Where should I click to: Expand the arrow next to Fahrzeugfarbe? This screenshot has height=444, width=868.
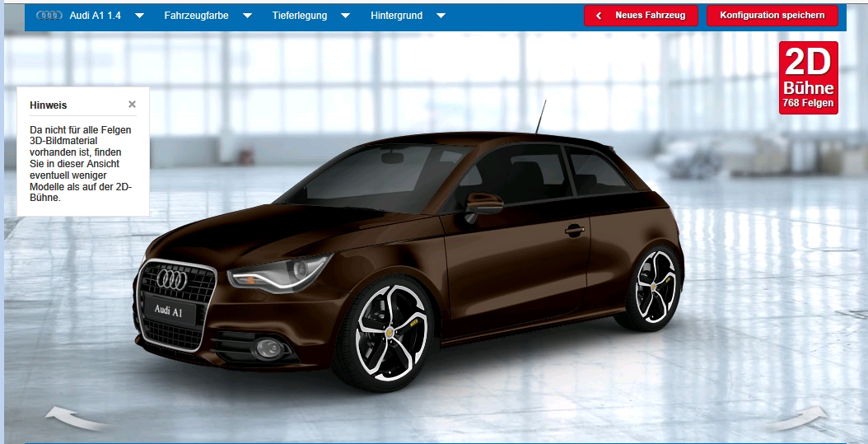248,16
